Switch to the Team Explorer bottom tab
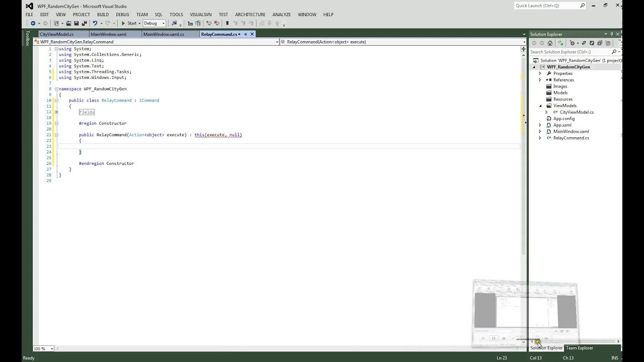The image size is (644, 362). coord(580,348)
